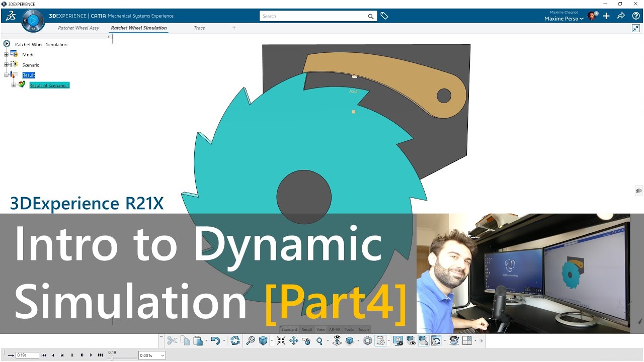Viewport: 644px width, 362px height.
Task: Click the search magnifier icon
Action: point(371,16)
